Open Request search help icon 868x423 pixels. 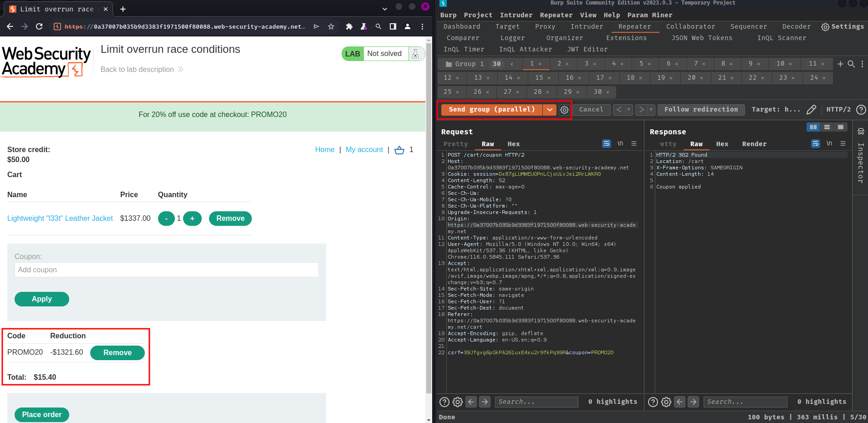click(444, 402)
